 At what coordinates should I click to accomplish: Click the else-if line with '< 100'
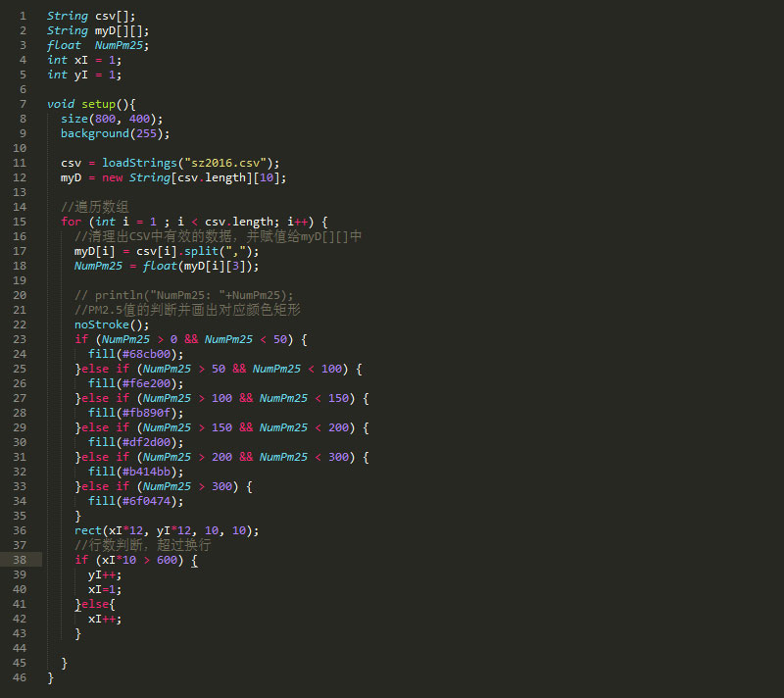tap(218, 369)
